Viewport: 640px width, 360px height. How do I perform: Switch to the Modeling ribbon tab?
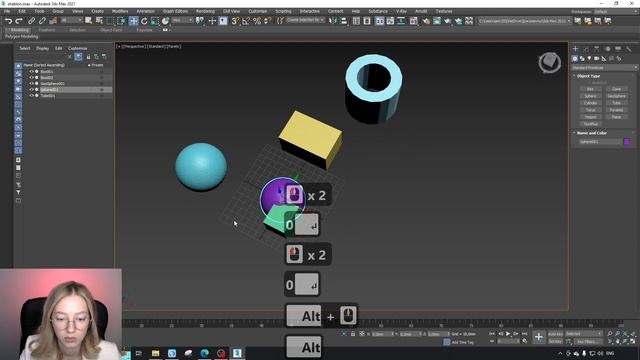[19, 30]
